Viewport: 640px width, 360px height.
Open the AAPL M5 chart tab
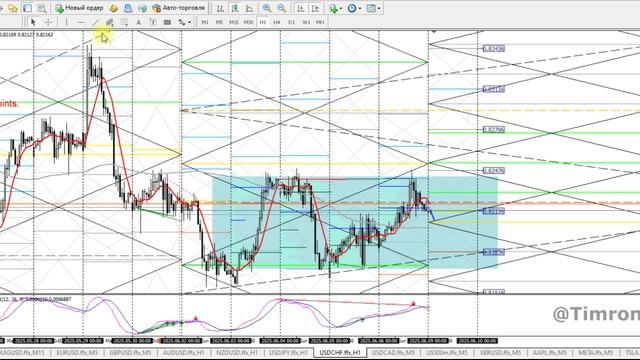[551, 352]
